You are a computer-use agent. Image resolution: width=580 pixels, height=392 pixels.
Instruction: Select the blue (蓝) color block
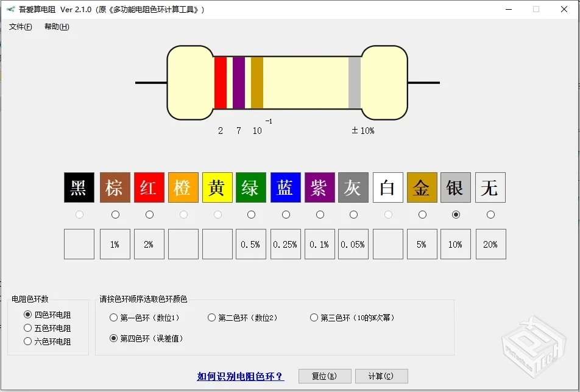(285, 187)
